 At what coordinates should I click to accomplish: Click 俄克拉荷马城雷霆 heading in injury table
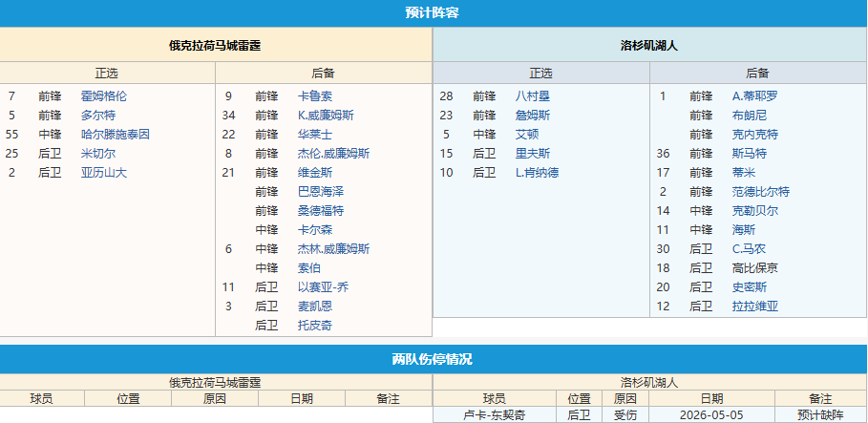click(215, 382)
